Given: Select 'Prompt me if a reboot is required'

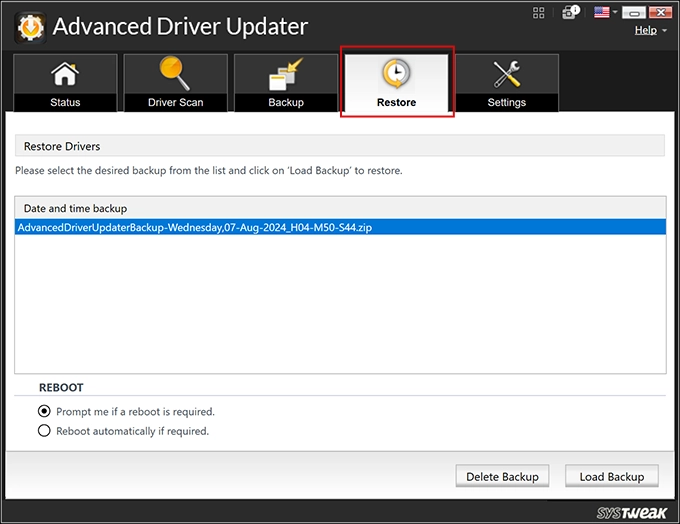Looking at the screenshot, I should (x=44, y=411).
